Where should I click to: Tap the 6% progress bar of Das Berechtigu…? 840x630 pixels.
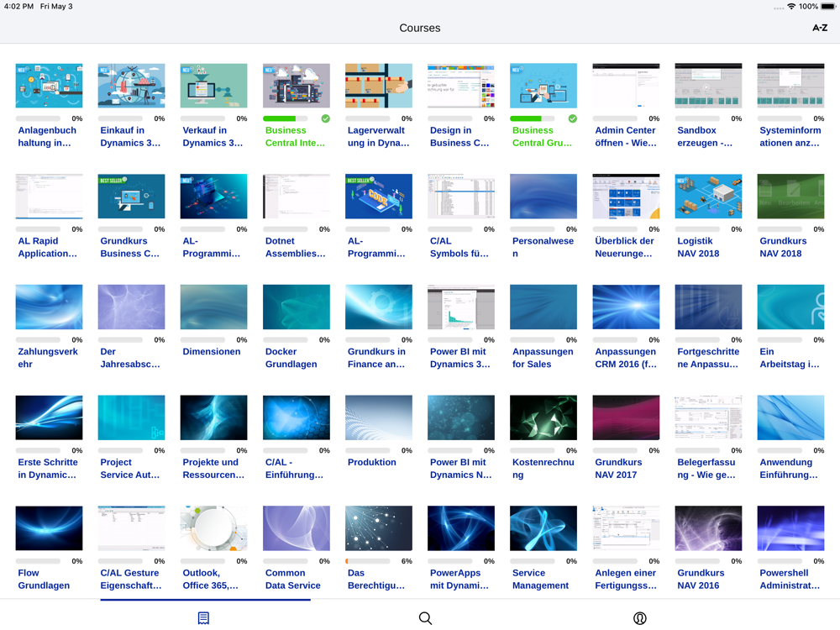pos(368,561)
